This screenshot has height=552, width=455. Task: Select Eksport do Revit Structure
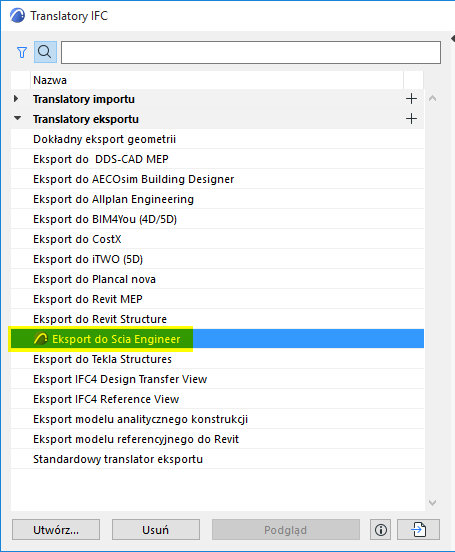(x=217, y=319)
